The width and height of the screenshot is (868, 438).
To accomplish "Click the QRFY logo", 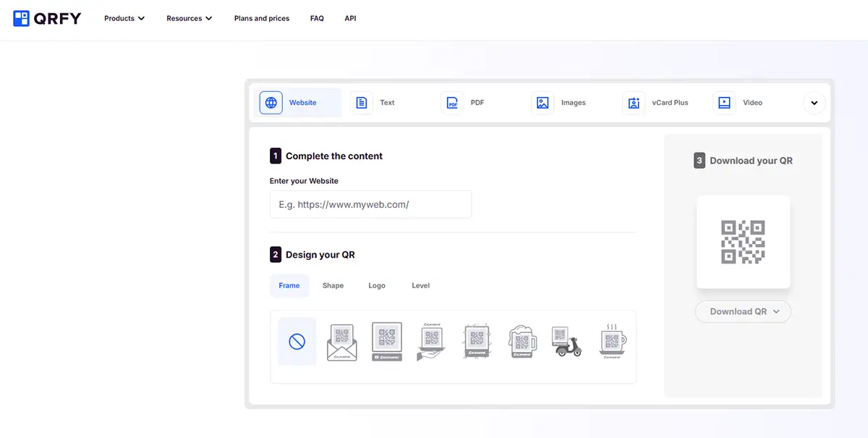I will point(47,18).
